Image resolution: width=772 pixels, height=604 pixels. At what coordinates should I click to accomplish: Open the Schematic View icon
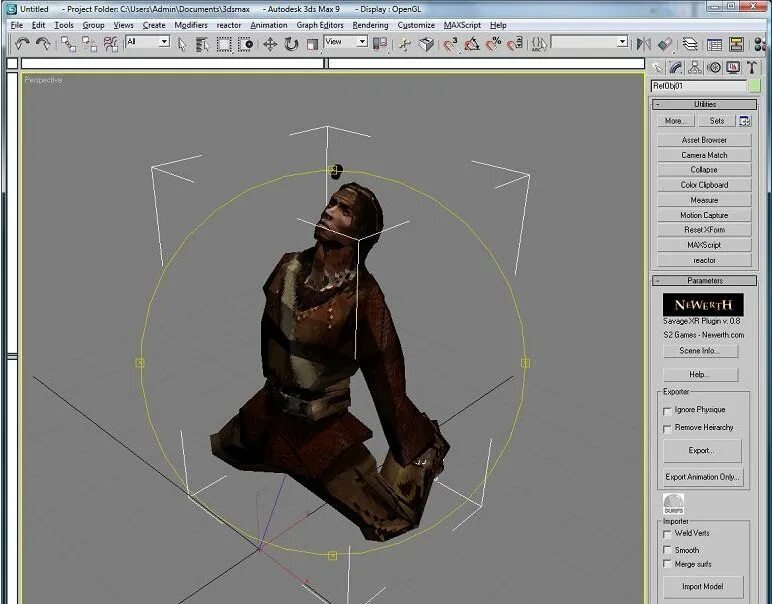[x=736, y=44]
